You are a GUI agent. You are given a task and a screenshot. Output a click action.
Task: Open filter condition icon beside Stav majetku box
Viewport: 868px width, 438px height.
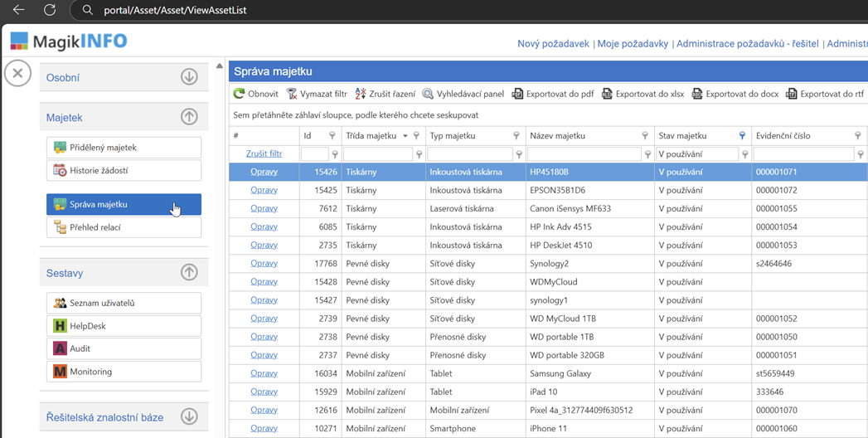tap(745, 154)
